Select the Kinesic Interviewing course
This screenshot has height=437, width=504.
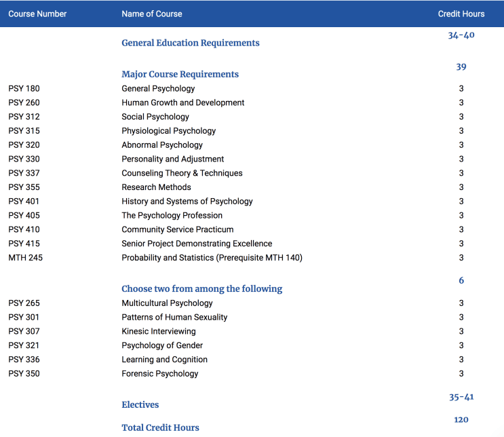pos(159,332)
